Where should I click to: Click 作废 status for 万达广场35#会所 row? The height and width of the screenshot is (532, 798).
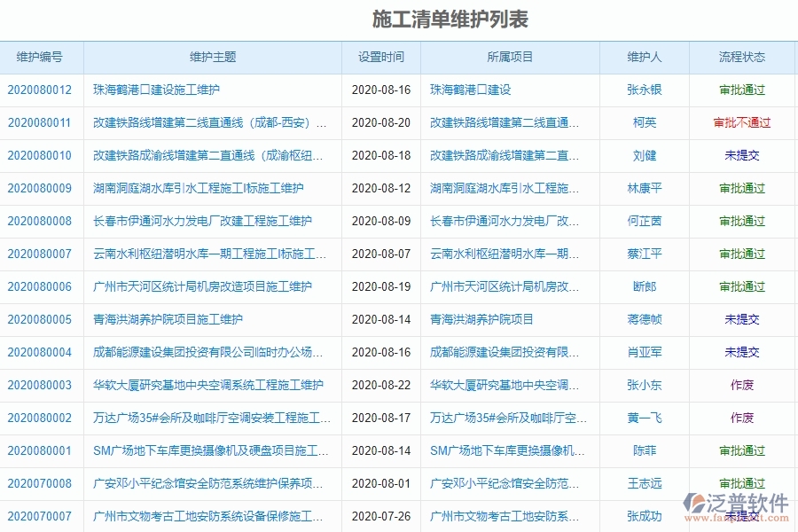(x=741, y=418)
